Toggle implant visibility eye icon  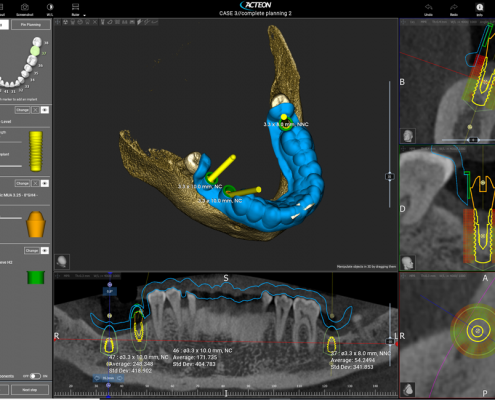click(45, 110)
